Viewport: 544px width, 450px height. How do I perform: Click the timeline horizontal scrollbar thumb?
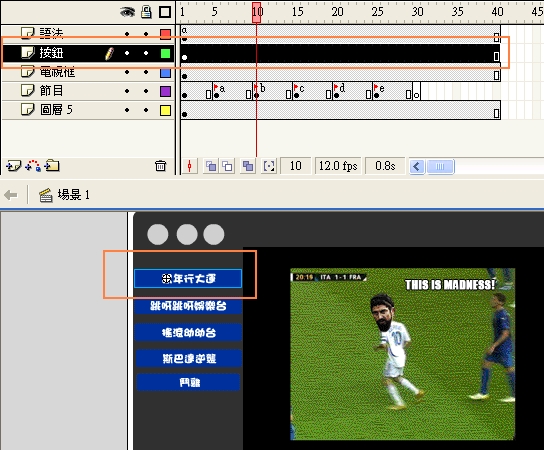pyautogui.click(x=440, y=167)
